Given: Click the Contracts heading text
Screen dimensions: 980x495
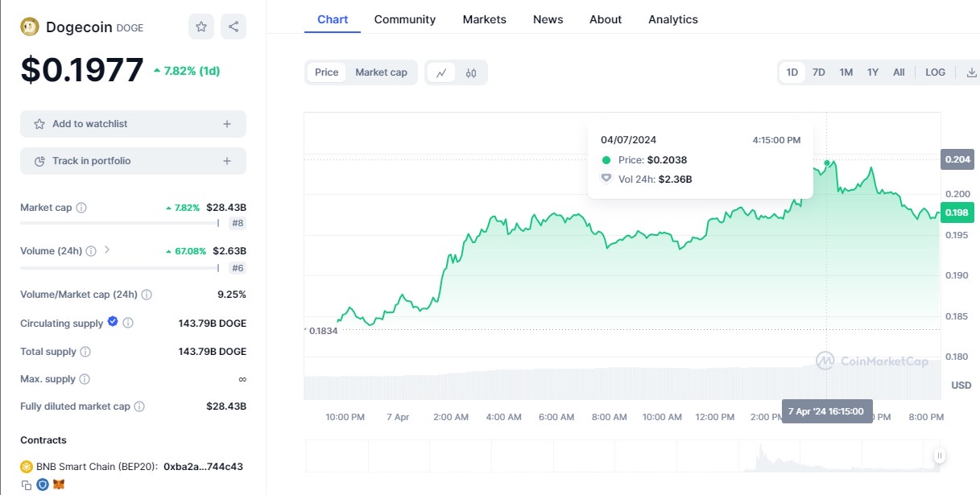Looking at the screenshot, I should coord(43,440).
